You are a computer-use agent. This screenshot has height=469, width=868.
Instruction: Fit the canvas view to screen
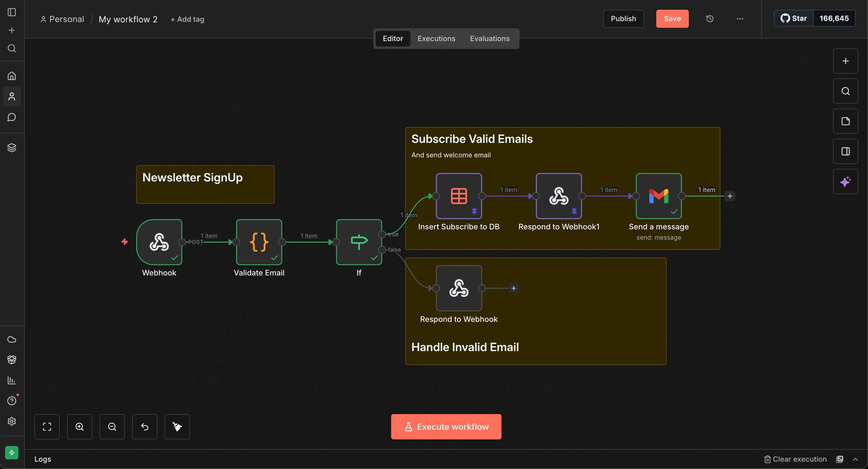(47, 427)
